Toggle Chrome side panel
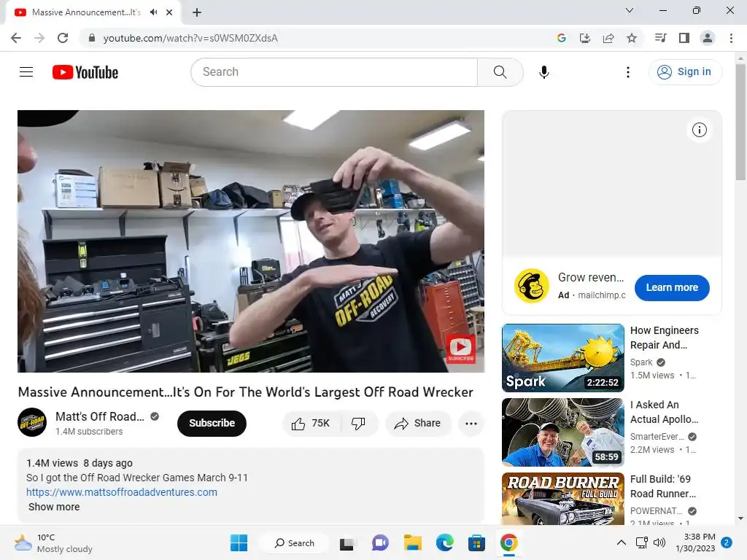747x560 pixels. pyautogui.click(x=684, y=38)
